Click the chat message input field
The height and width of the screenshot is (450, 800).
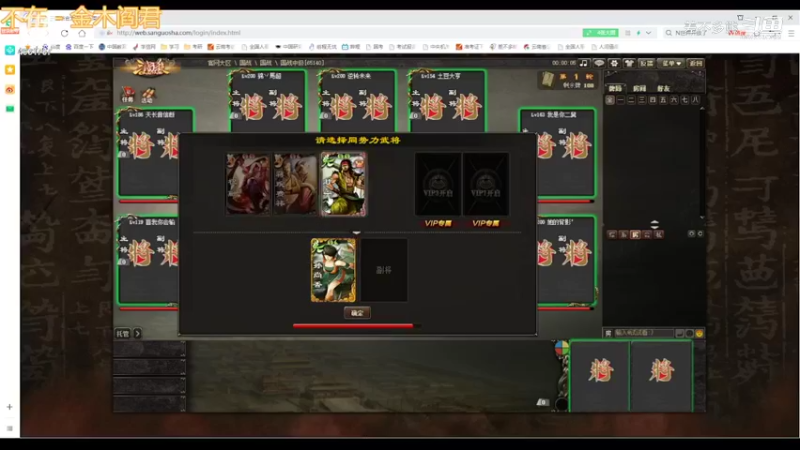[x=644, y=333]
